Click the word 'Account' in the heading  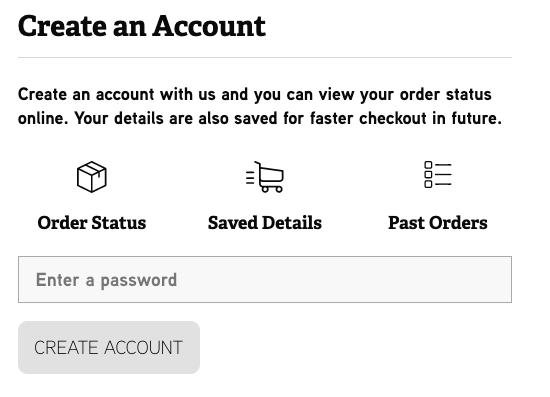click(209, 26)
